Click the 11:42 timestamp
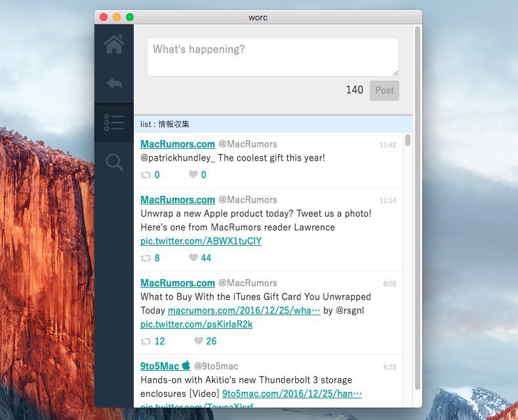518x420 pixels. [x=388, y=145]
